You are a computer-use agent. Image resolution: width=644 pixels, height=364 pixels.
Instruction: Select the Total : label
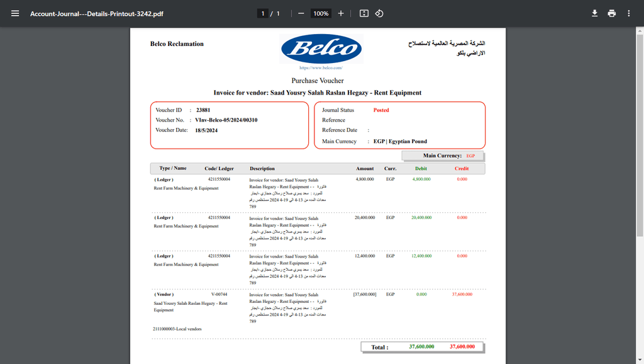coord(379,348)
